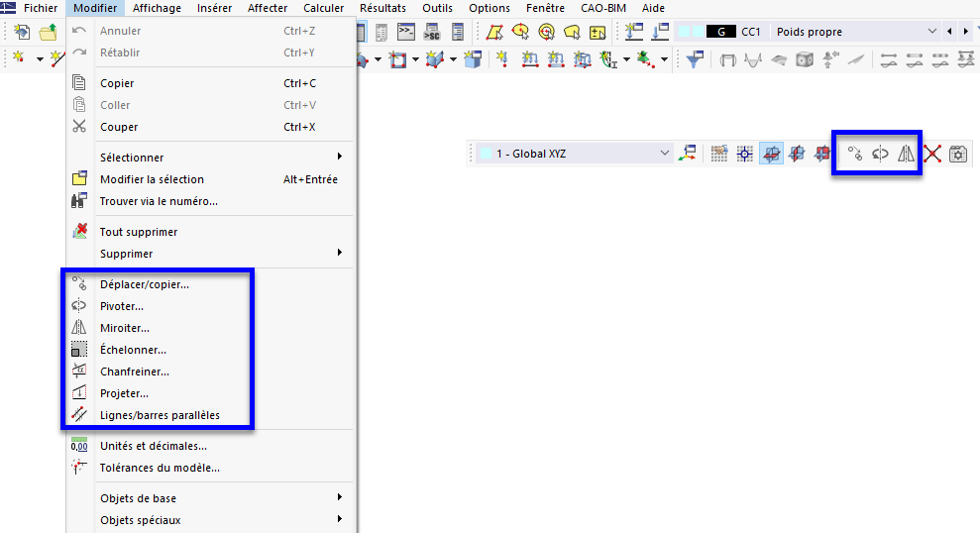Click the coordinate system axes icon
This screenshot has width=980, height=533.
tap(688, 154)
